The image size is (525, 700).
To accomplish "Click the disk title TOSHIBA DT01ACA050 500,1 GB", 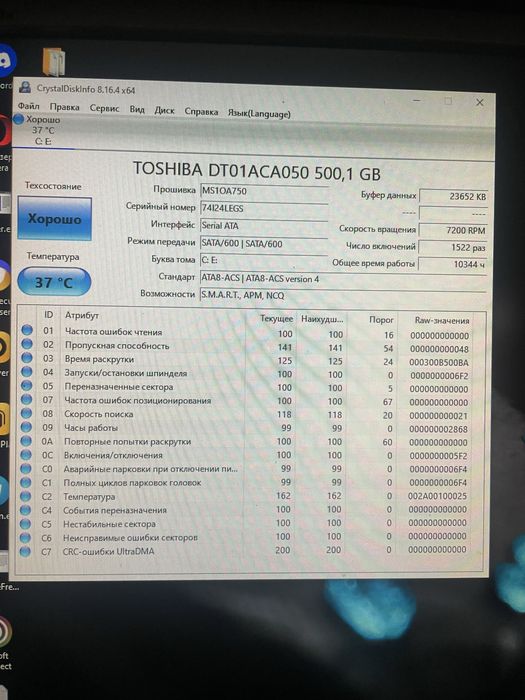I will pos(257,171).
